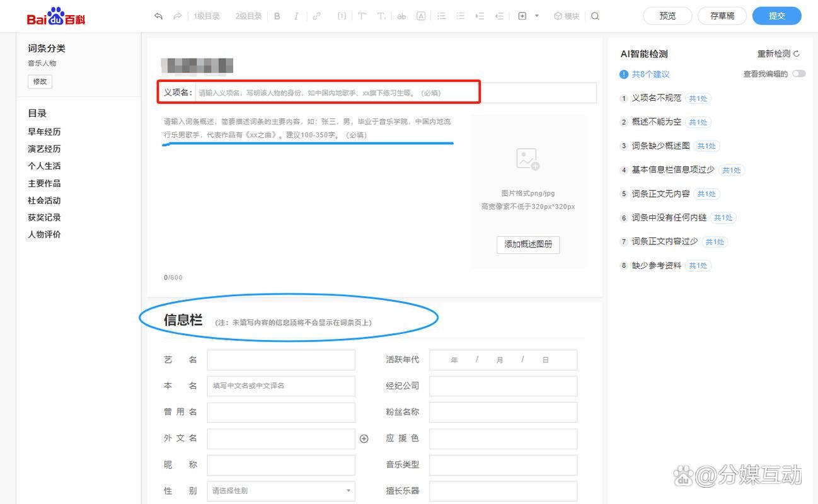
Task: Go to Baidu百科 logo home
Action: [56, 16]
